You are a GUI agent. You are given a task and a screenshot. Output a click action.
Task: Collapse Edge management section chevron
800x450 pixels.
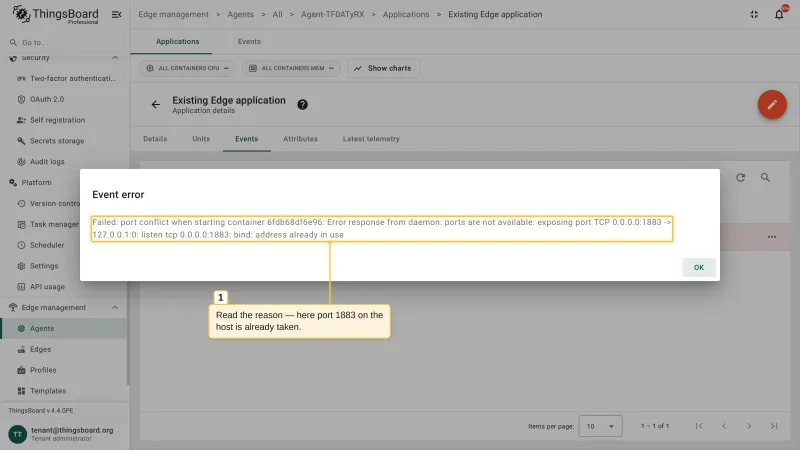tap(115, 308)
